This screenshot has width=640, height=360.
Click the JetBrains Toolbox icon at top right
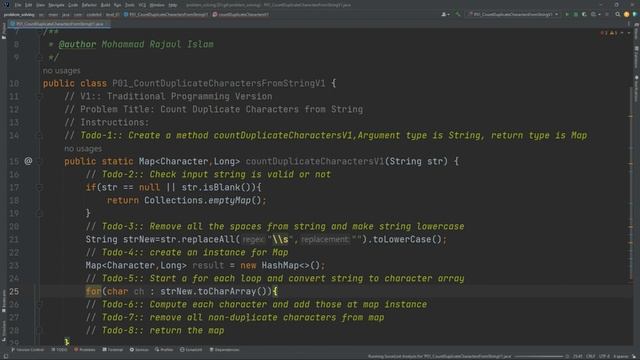pos(635,14)
